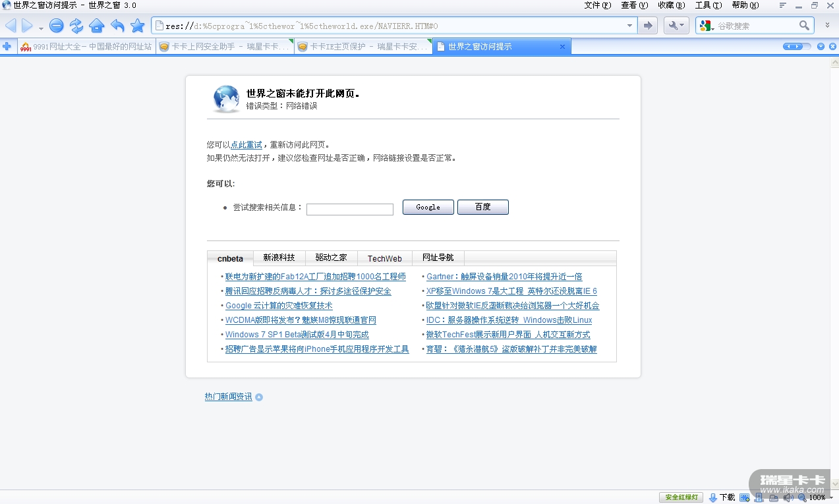Click the computer tower status bar icon
This screenshot has height=504, width=839.
coord(759,498)
